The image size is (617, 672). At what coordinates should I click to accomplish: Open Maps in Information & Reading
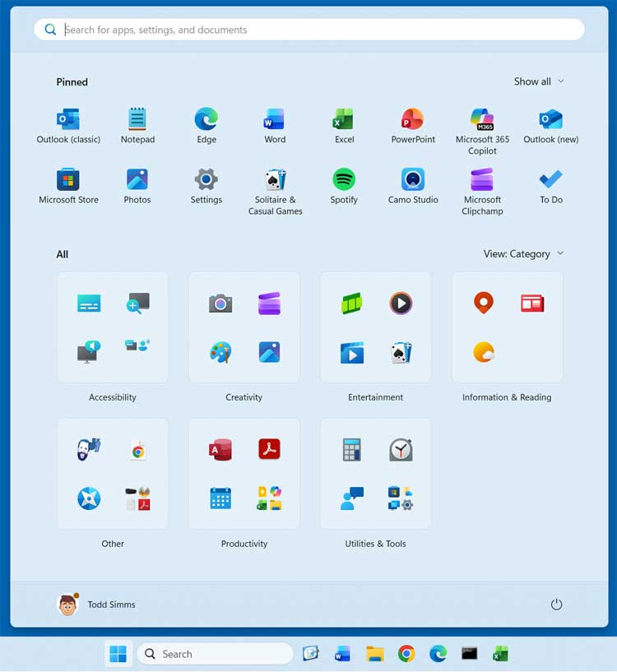click(484, 303)
